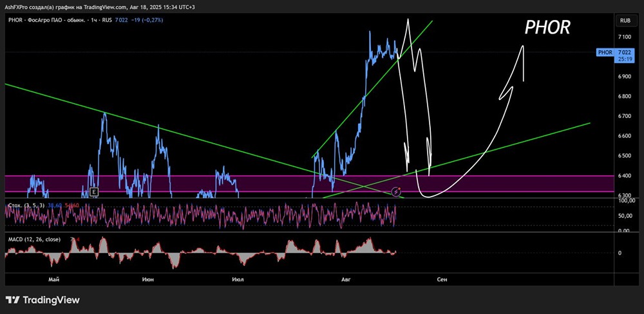This screenshot has width=644, height=314.
Task: Click the Июл label on the time axis
Action: point(238,279)
